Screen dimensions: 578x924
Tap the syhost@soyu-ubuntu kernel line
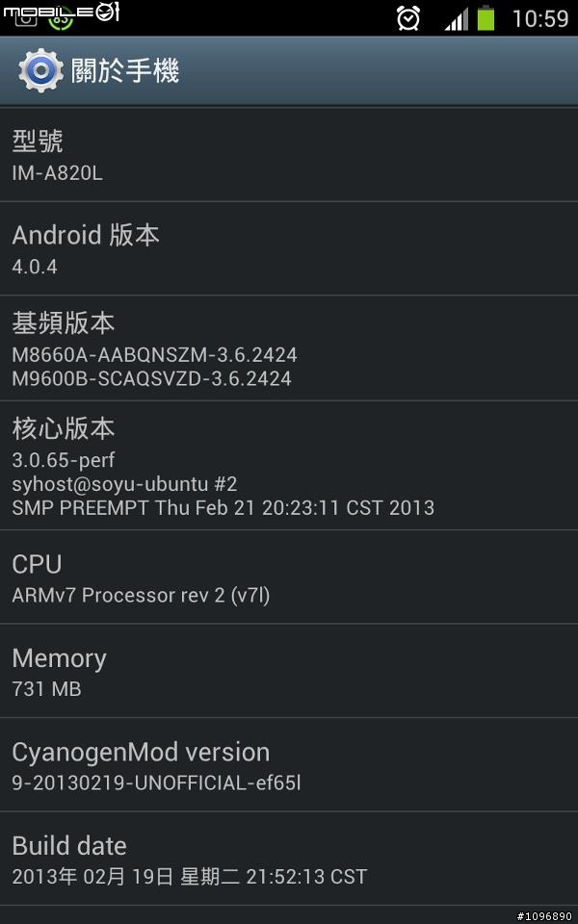(124, 484)
